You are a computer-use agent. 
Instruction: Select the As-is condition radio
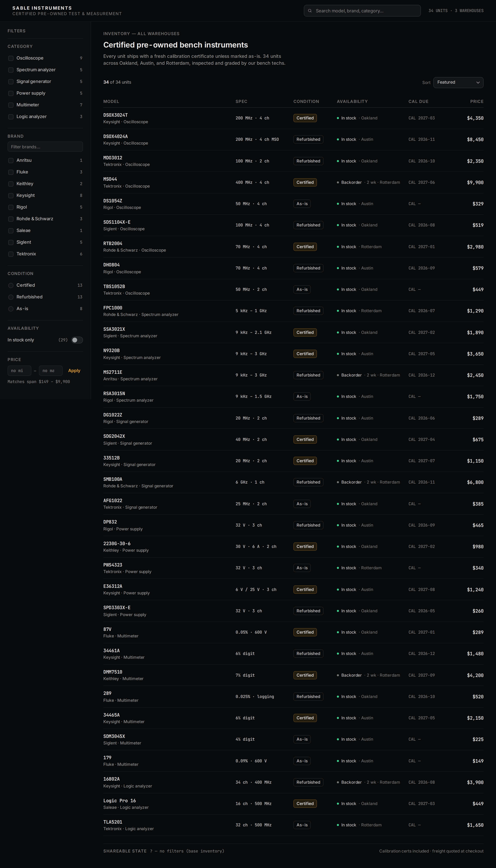click(x=11, y=309)
